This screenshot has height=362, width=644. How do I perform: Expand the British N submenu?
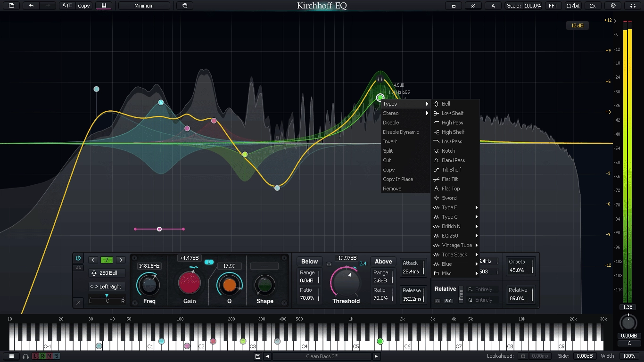click(x=455, y=226)
